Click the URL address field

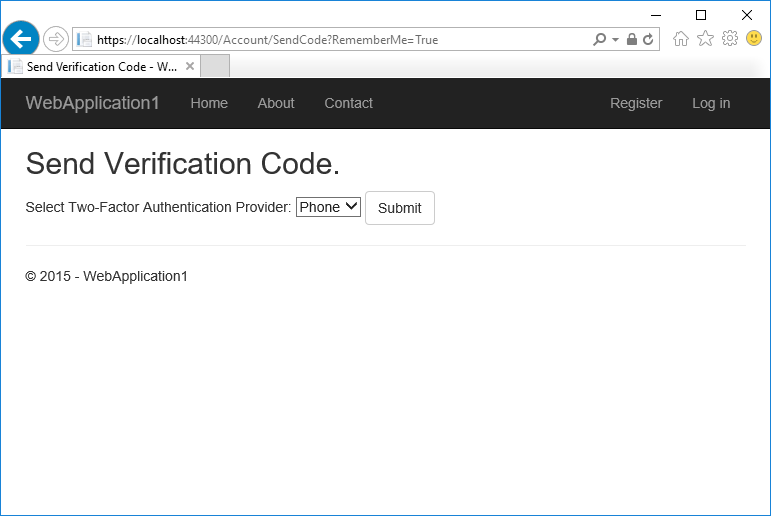(x=340, y=40)
